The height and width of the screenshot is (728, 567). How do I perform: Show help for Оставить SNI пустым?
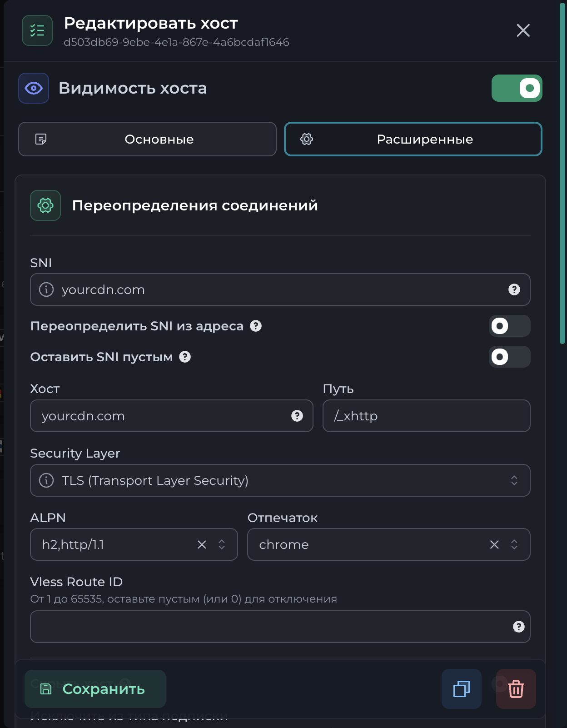(x=185, y=357)
